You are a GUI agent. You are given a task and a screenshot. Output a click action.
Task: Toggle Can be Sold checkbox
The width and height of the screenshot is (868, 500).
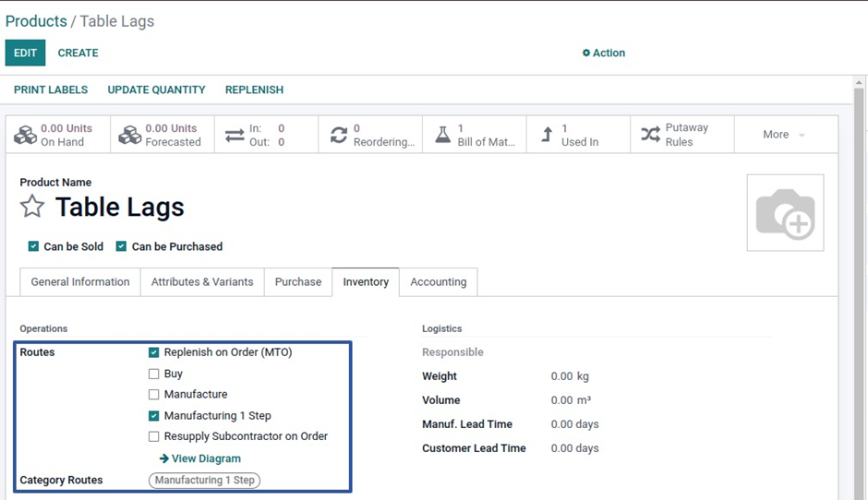tap(33, 246)
